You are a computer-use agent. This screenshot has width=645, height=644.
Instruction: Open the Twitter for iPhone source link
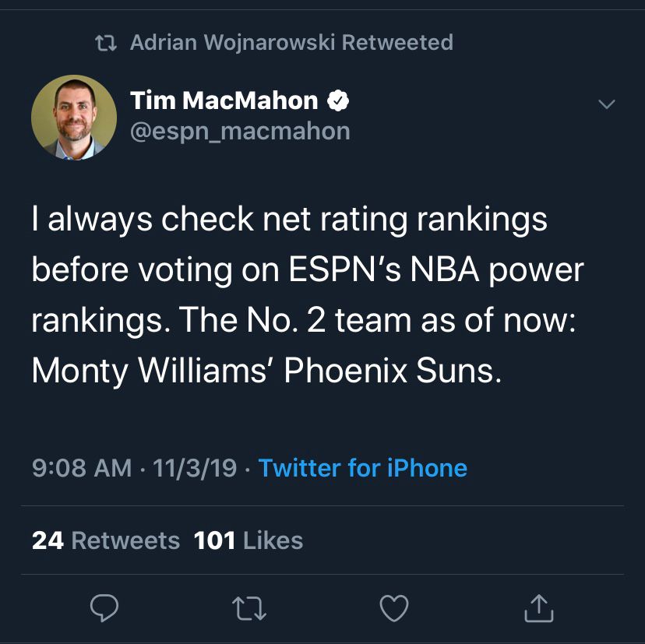[362, 468]
